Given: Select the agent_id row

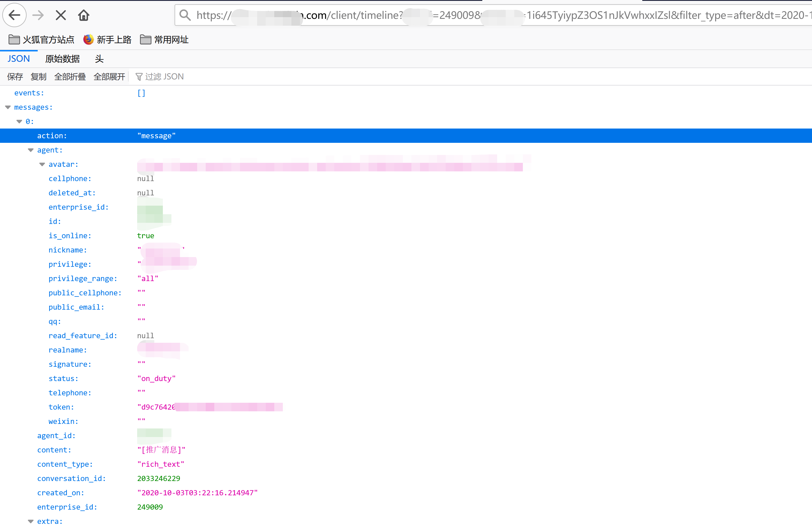Looking at the screenshot, I should coord(406,436).
